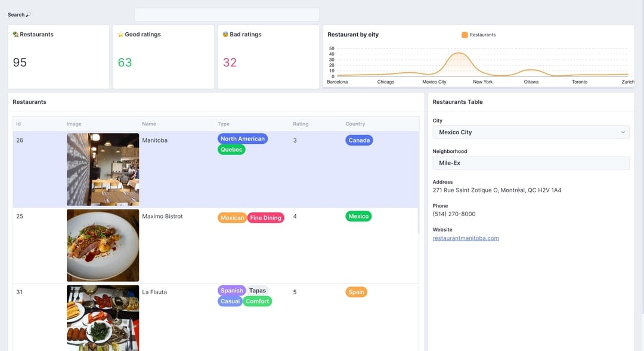This screenshot has height=351, width=644.
Task: Click the Neighborhood field showing Mile-Ex
Action: tap(530, 162)
